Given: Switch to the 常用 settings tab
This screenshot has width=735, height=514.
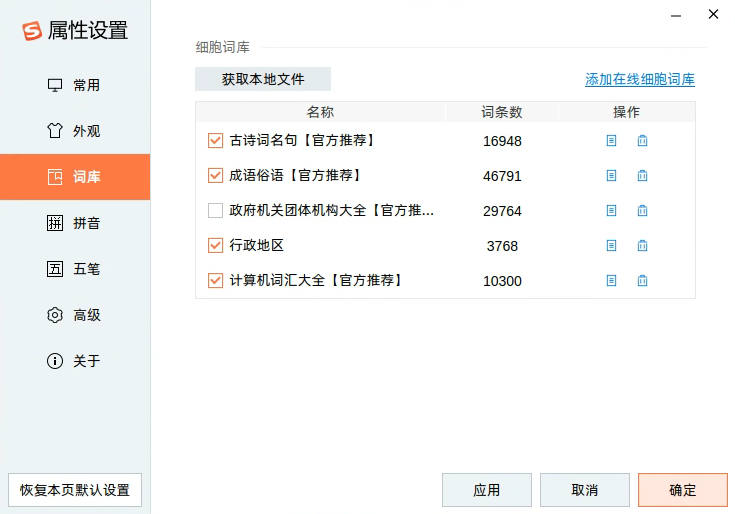Looking at the screenshot, I should coord(75,85).
